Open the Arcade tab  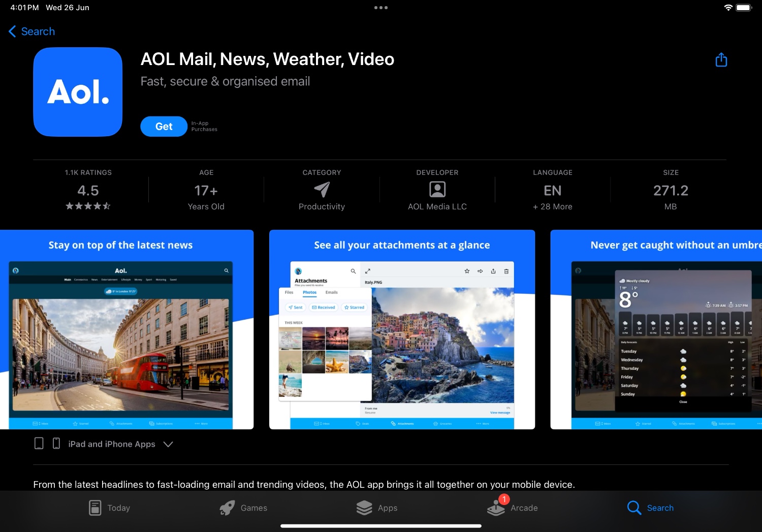[x=513, y=508]
